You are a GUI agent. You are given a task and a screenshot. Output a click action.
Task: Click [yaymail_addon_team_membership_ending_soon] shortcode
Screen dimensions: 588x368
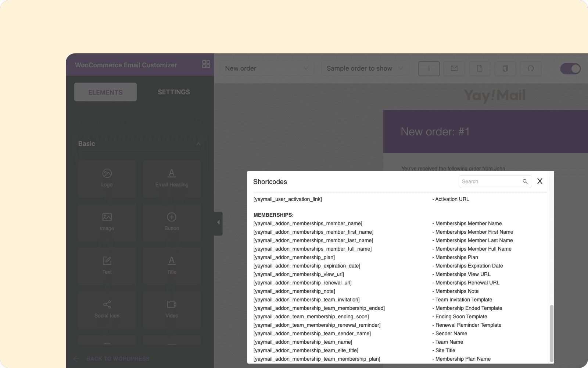point(311,316)
